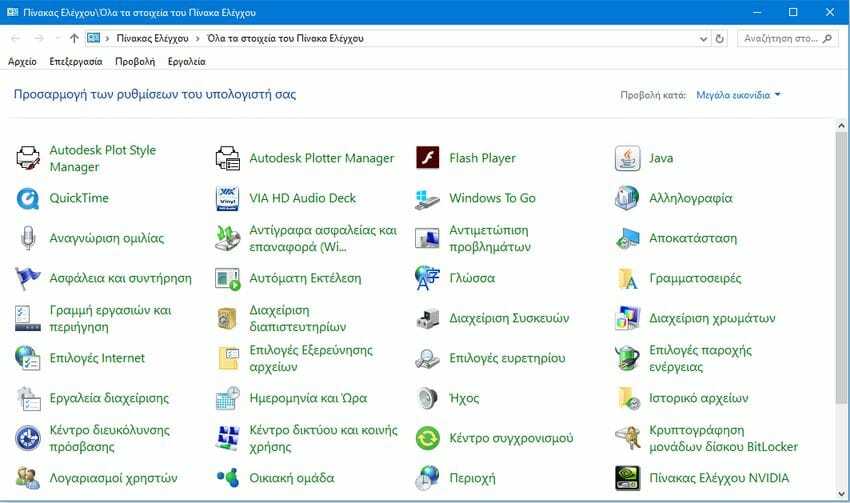Click the Αναγνώριση ομιλίας microphone icon
This screenshot has width=850, height=503.
(28, 238)
